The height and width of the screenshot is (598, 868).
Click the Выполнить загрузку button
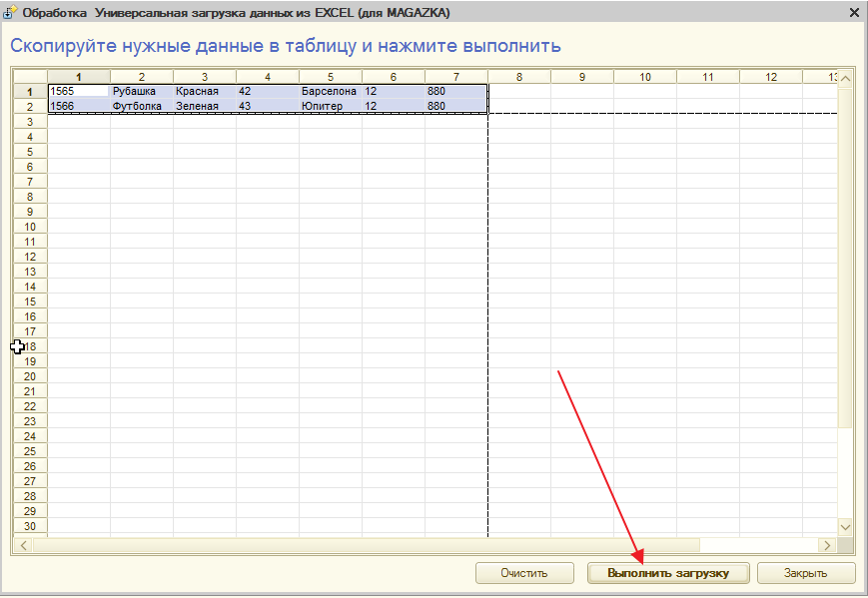tap(668, 573)
